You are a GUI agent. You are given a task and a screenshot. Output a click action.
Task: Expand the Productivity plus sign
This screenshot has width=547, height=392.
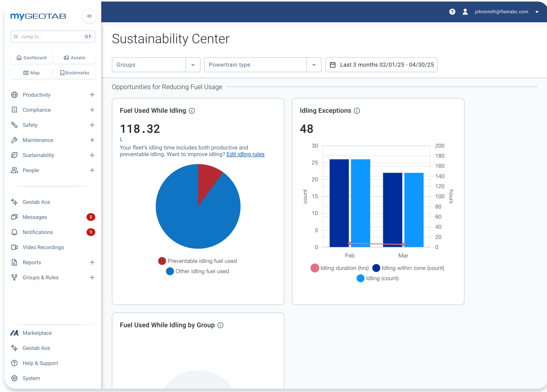92,95
